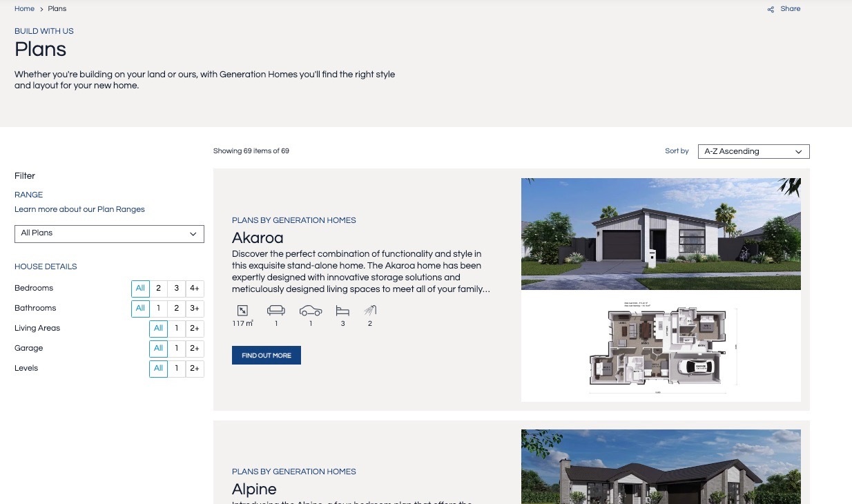Open the Sort by A-Z Ascending dropdown
852x504 pixels.
pyautogui.click(x=753, y=151)
